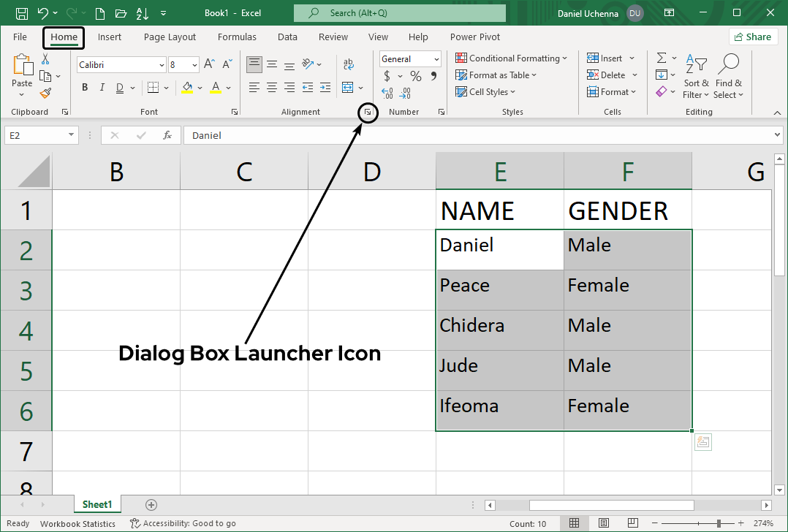Toggle Bold formatting

(x=85, y=88)
